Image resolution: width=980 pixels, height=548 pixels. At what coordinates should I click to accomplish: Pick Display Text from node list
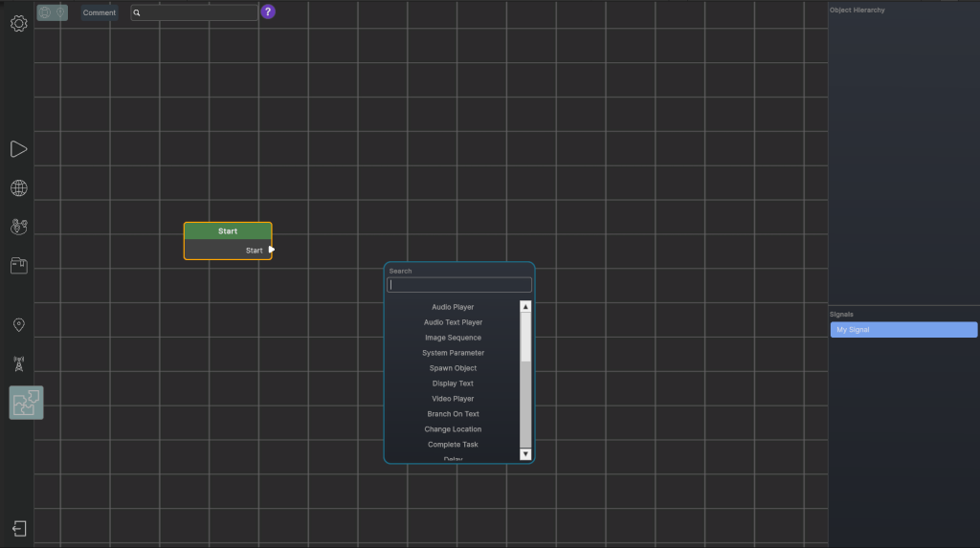(x=453, y=384)
